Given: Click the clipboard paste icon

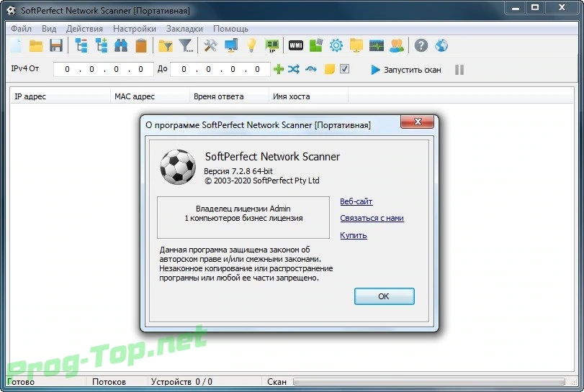Looking at the screenshot, I should 141,46.
